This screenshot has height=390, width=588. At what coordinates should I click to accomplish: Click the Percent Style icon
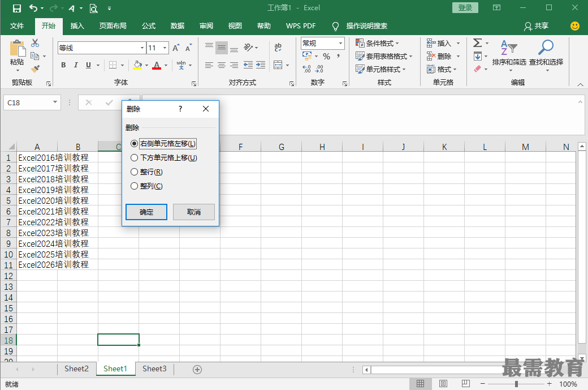coord(327,56)
